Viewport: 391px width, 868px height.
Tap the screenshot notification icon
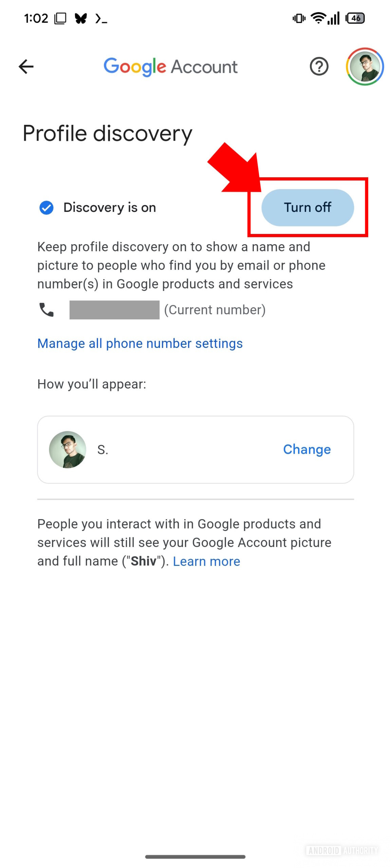(60, 18)
